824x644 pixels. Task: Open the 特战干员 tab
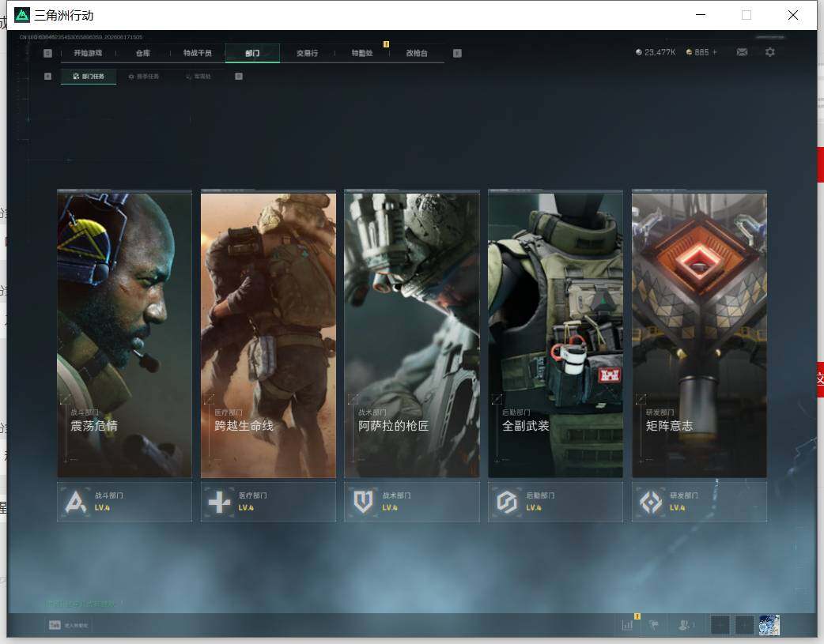tap(198, 53)
